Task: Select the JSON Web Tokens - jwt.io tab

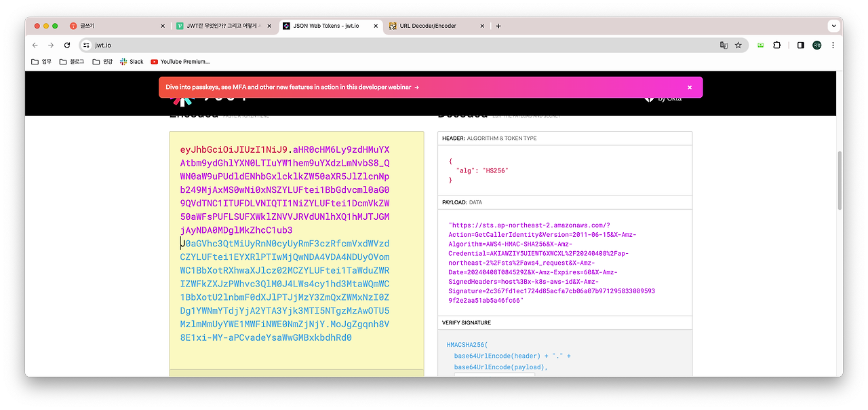Action: [x=330, y=26]
